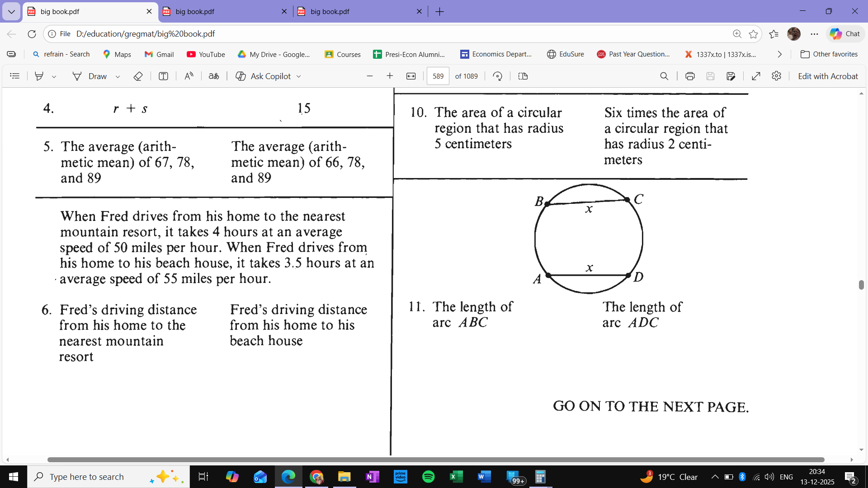Click the horizontal scrollbar at the bottom
The width and height of the screenshot is (868, 488).
pyautogui.click(x=435, y=460)
